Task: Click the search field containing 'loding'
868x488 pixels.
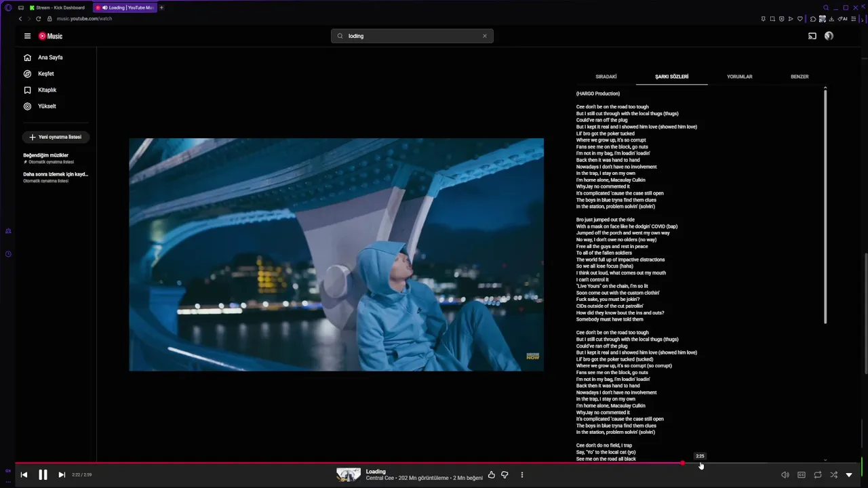Action: (x=412, y=36)
